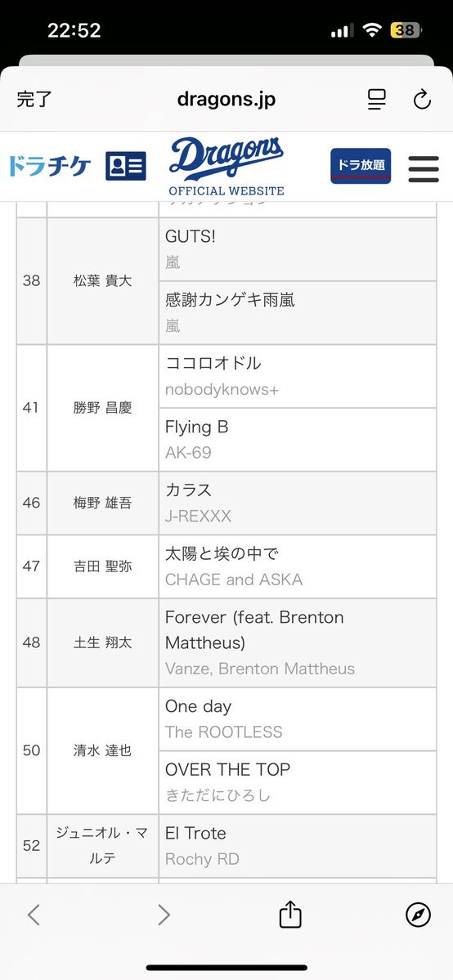Select player name 清水 達也
Screen dimensions: 453x980
click(x=102, y=750)
